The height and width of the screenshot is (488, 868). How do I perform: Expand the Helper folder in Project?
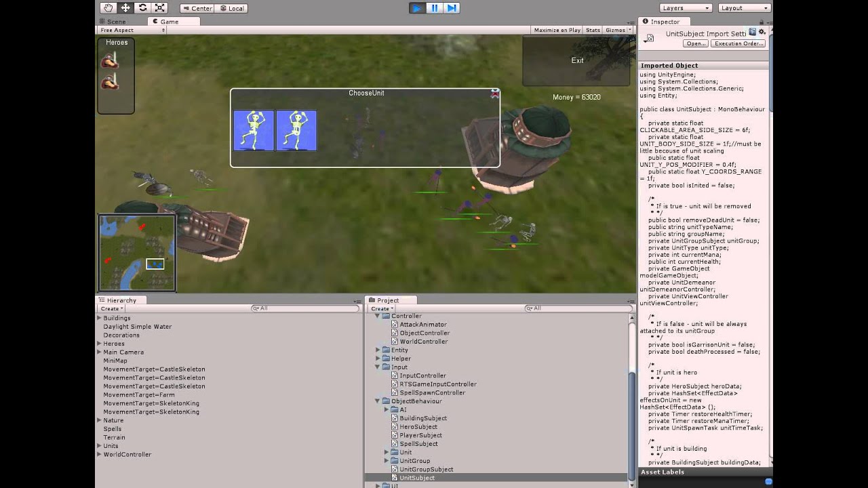pos(378,359)
